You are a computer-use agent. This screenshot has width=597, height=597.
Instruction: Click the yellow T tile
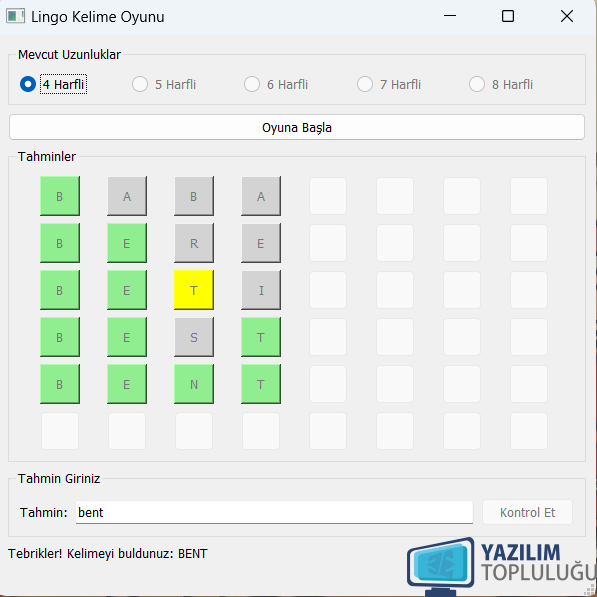tap(194, 290)
